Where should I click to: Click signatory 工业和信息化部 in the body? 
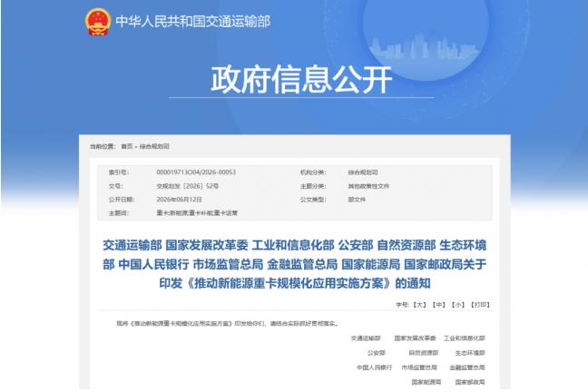click(465, 338)
